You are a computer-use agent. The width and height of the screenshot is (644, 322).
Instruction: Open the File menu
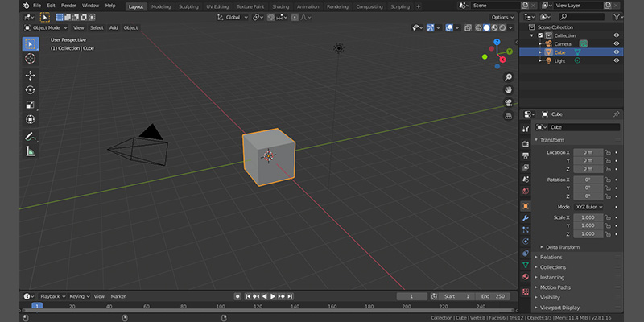point(37,6)
